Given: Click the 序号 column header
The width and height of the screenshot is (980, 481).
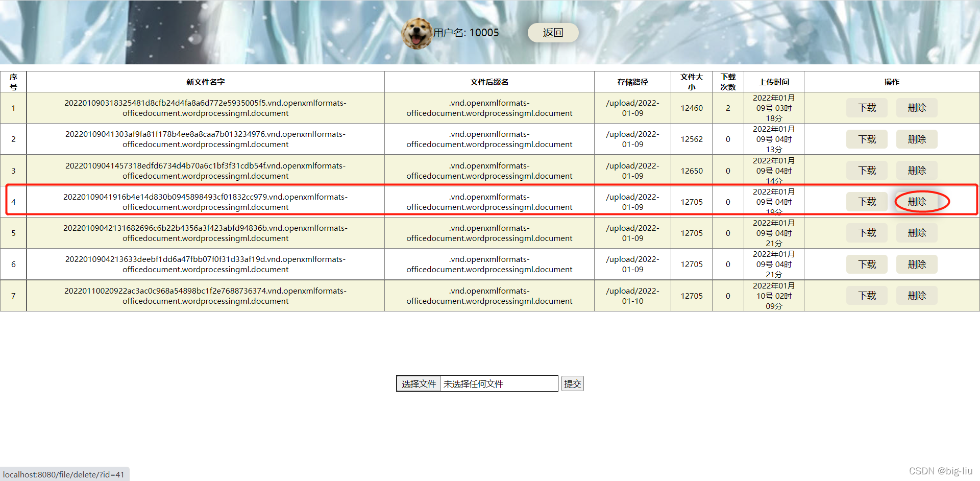Looking at the screenshot, I should (13, 82).
